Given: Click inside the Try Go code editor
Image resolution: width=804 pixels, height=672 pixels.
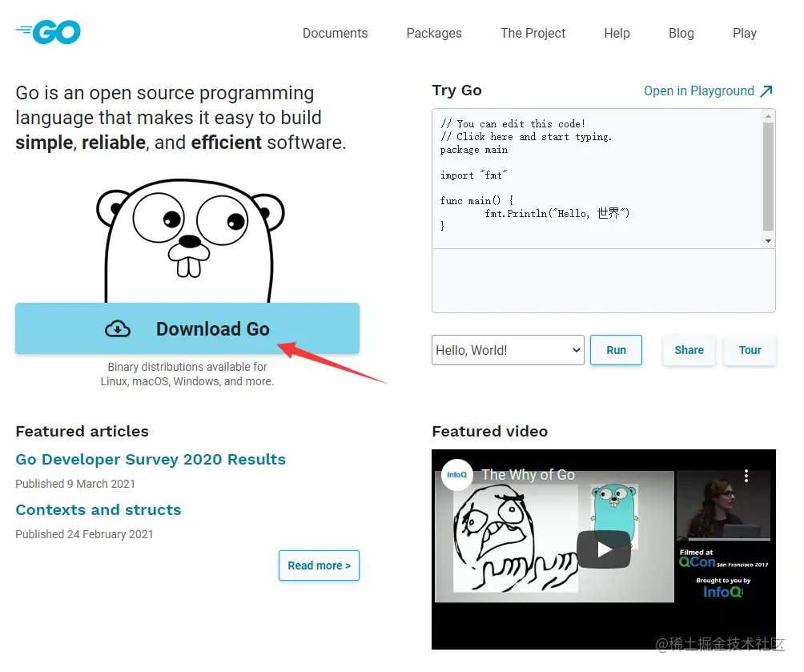Looking at the screenshot, I should click(597, 179).
